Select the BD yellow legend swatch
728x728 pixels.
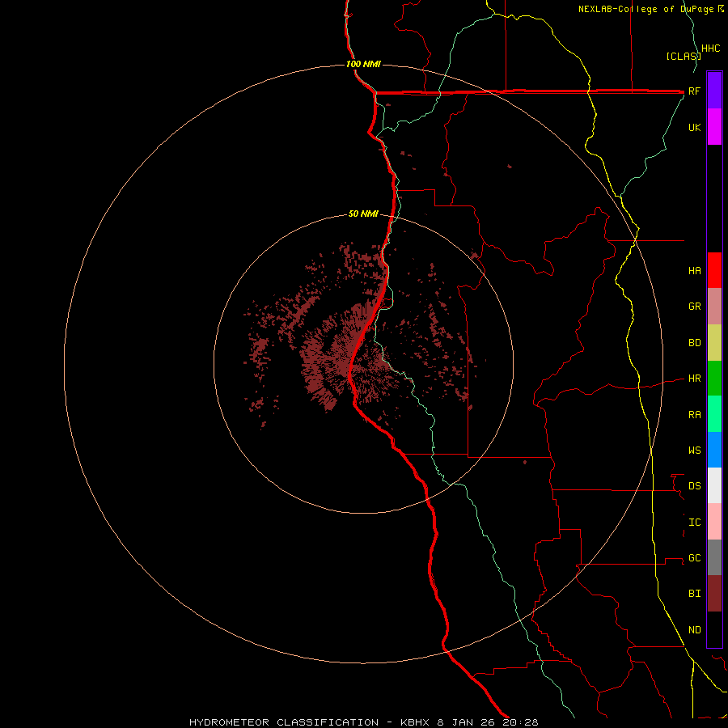pos(714,343)
